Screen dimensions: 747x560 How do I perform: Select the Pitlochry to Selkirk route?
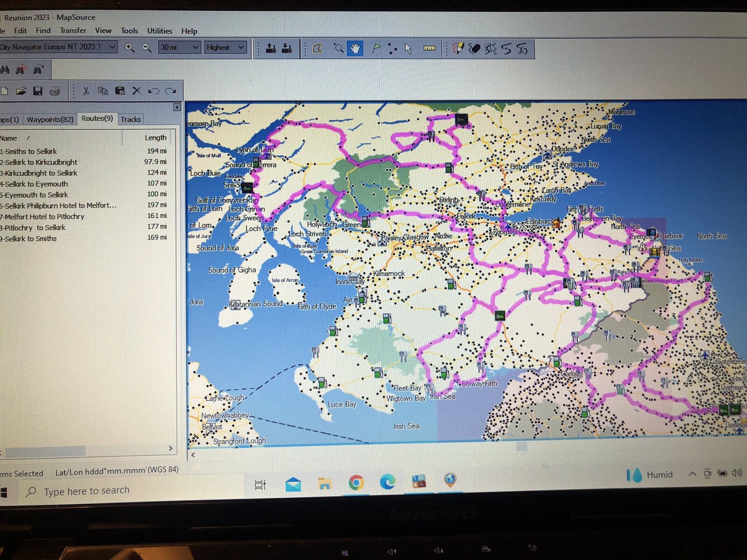[84, 227]
